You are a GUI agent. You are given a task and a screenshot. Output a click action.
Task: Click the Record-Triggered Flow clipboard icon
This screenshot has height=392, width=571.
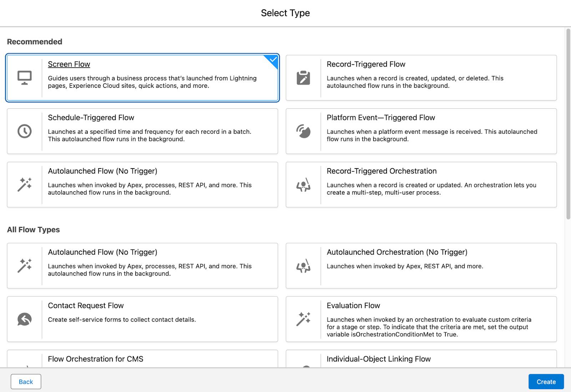click(x=303, y=78)
